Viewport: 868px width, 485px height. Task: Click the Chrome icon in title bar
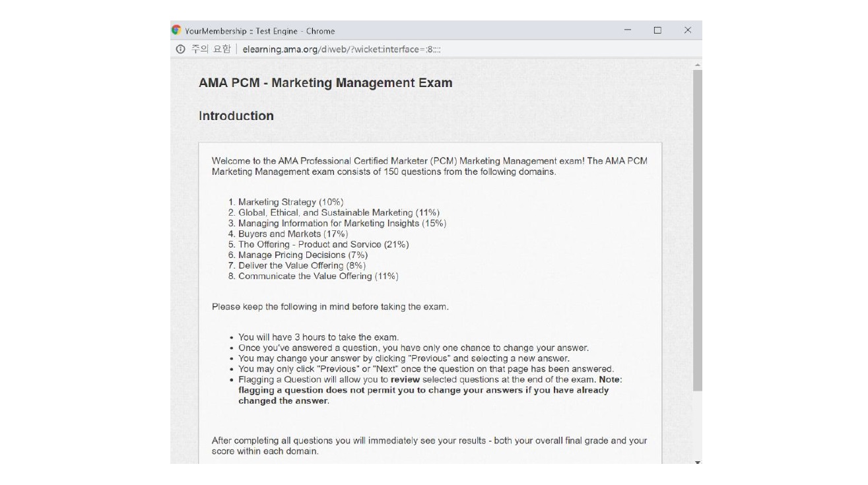click(x=176, y=30)
